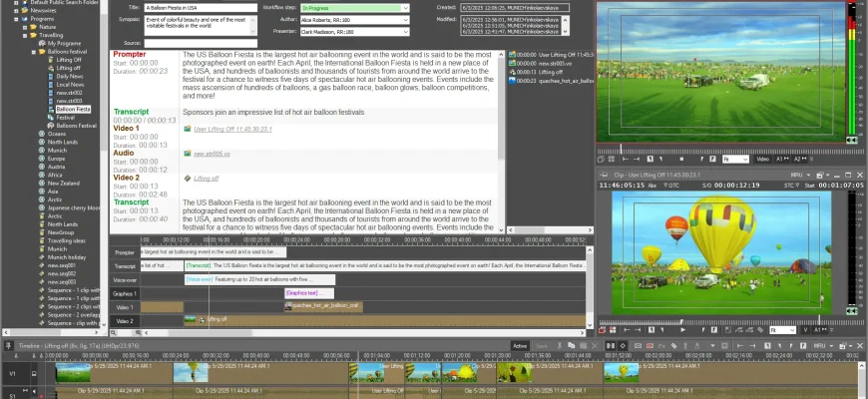Toggle the A1 audio button in upper viewer
The height and width of the screenshot is (399, 868).
coord(781,159)
